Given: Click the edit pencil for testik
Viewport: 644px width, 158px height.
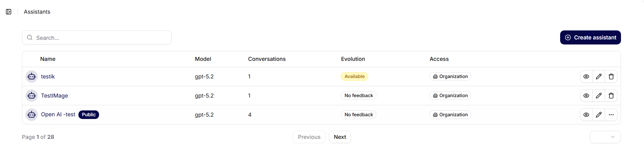Looking at the screenshot, I should pos(599,76).
